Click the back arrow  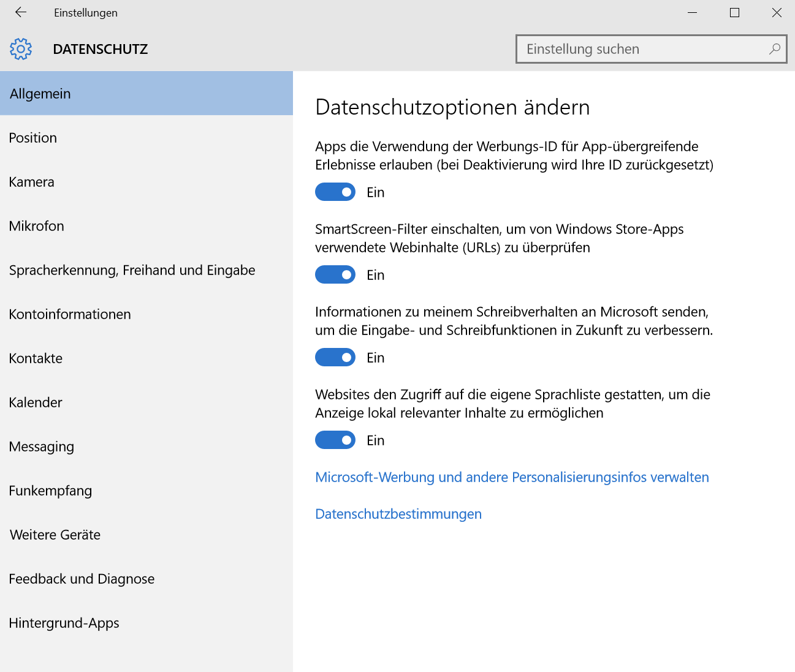20,12
